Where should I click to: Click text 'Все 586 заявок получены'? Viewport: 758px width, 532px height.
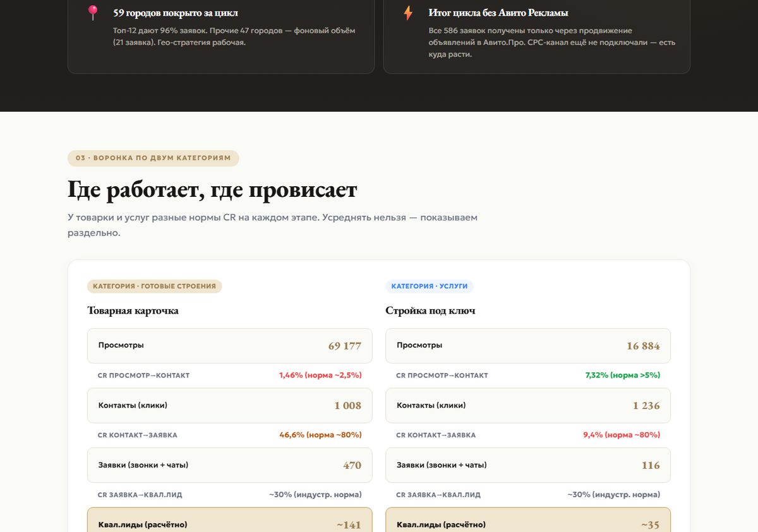(x=476, y=31)
